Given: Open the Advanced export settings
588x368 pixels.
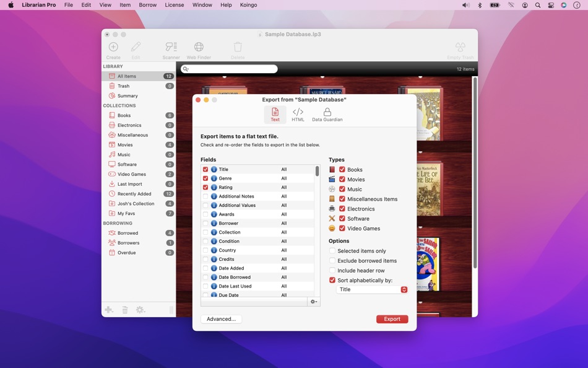Looking at the screenshot, I should (221, 318).
